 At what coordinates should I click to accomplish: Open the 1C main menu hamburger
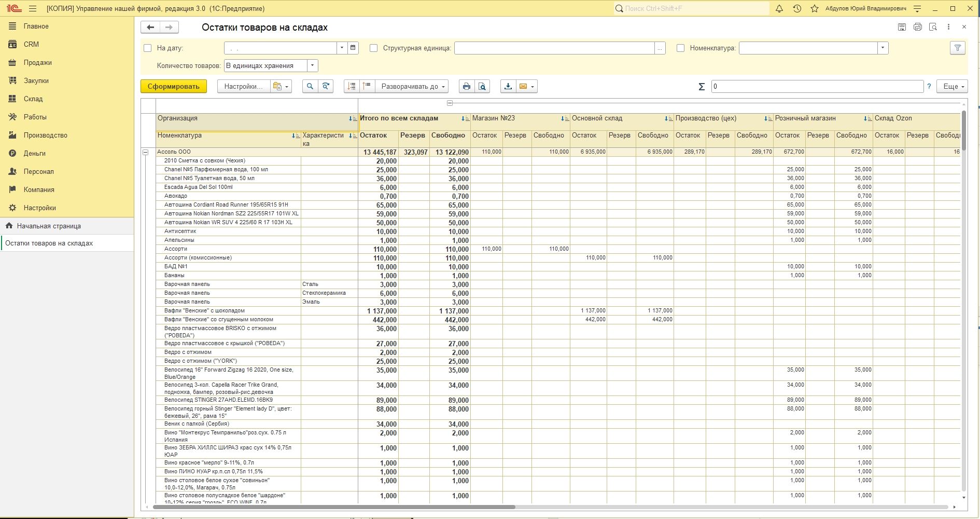coord(33,8)
